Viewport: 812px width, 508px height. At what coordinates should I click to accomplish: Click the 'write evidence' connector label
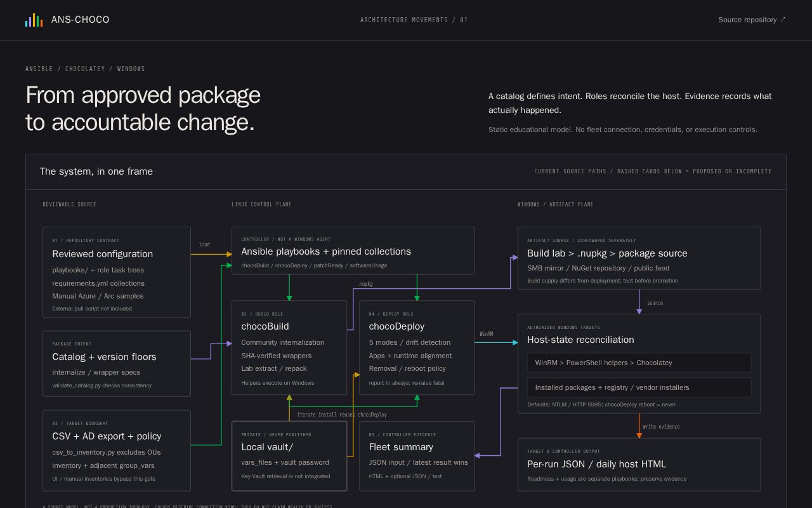661,427
